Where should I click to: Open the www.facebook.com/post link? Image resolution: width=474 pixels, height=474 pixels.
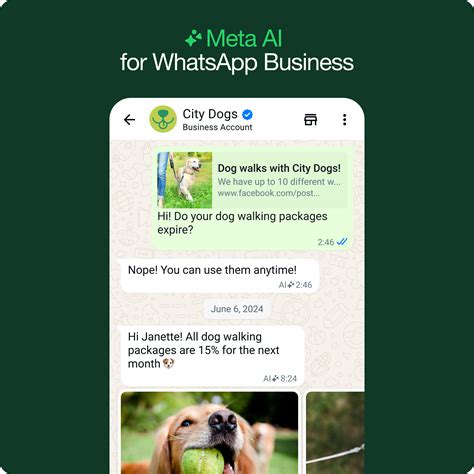pos(268,193)
